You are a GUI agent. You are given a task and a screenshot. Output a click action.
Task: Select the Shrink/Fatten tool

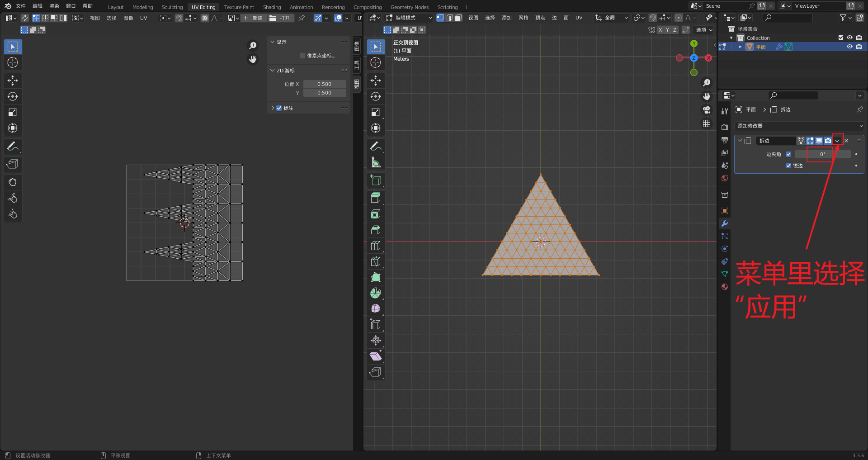(376, 340)
